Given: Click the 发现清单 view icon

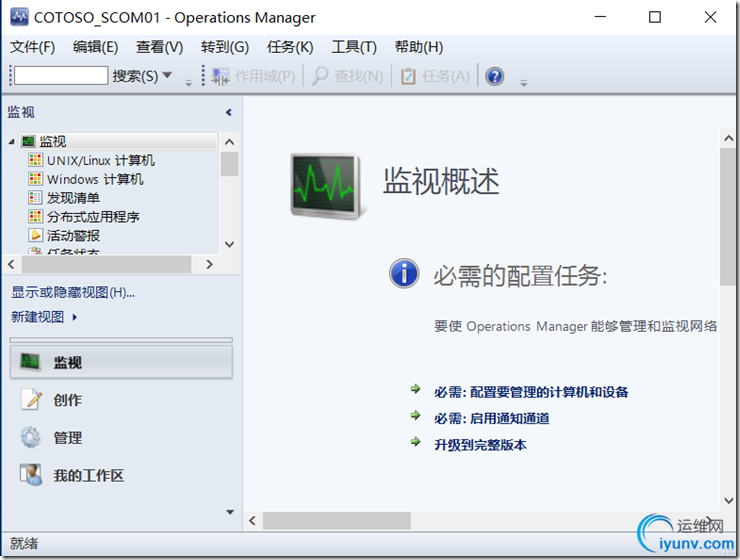Looking at the screenshot, I should coord(35,198).
